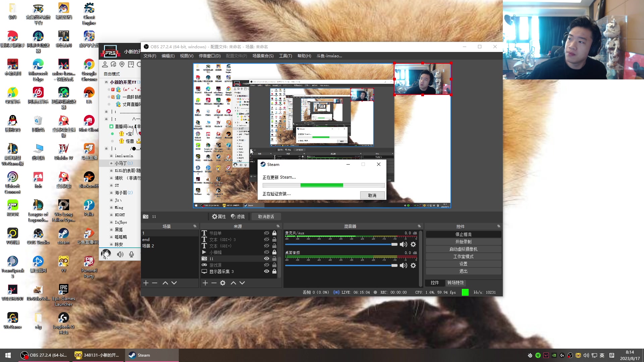This screenshot has height=362, width=644.
Task: Click add source plus icon
Action: (205, 283)
